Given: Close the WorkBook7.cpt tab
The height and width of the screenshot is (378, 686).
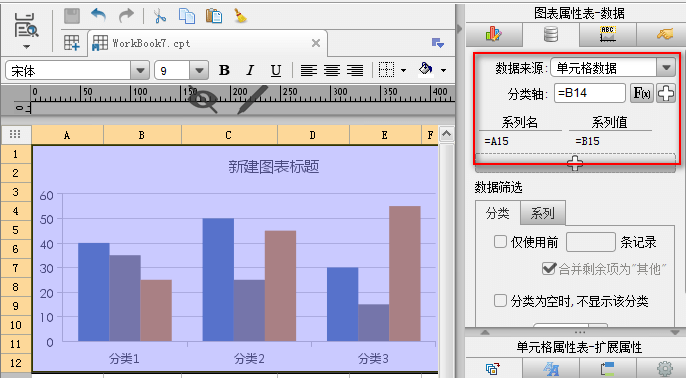Looking at the screenshot, I should 316,43.
